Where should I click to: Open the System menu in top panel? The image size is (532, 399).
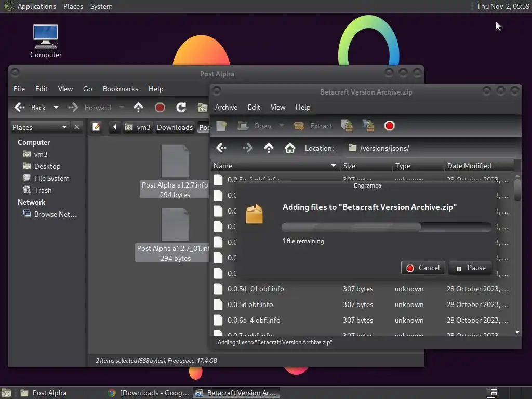click(x=101, y=6)
